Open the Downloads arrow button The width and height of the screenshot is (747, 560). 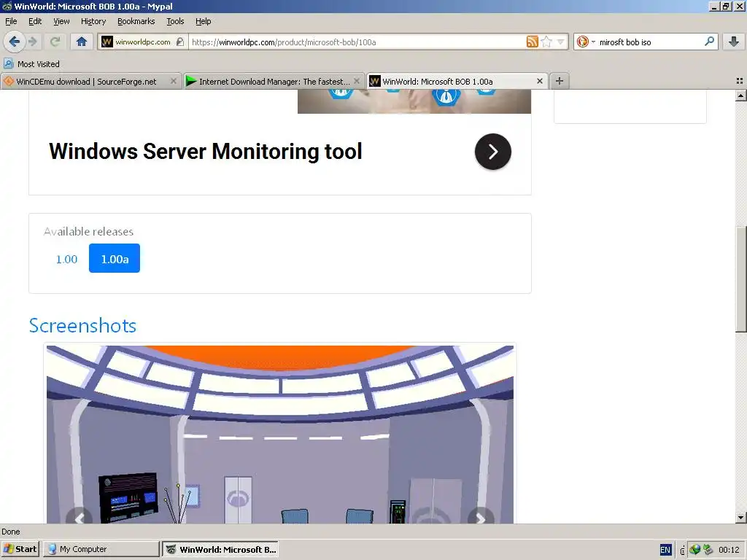[734, 42]
